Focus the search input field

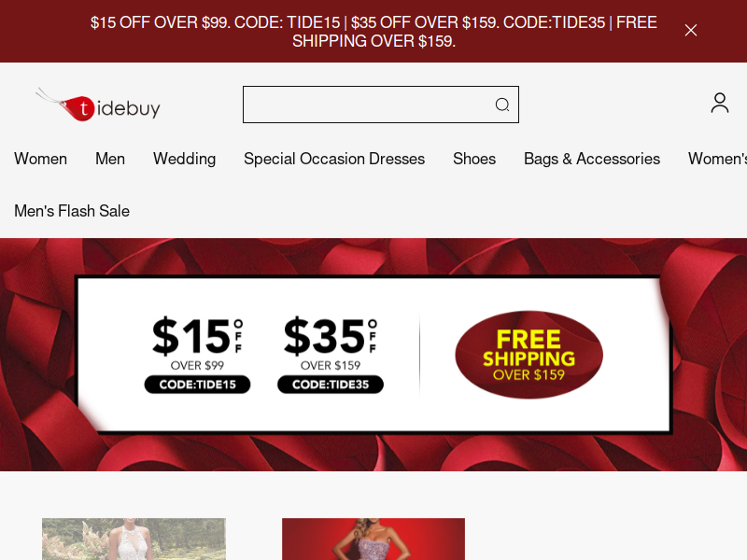(x=381, y=105)
